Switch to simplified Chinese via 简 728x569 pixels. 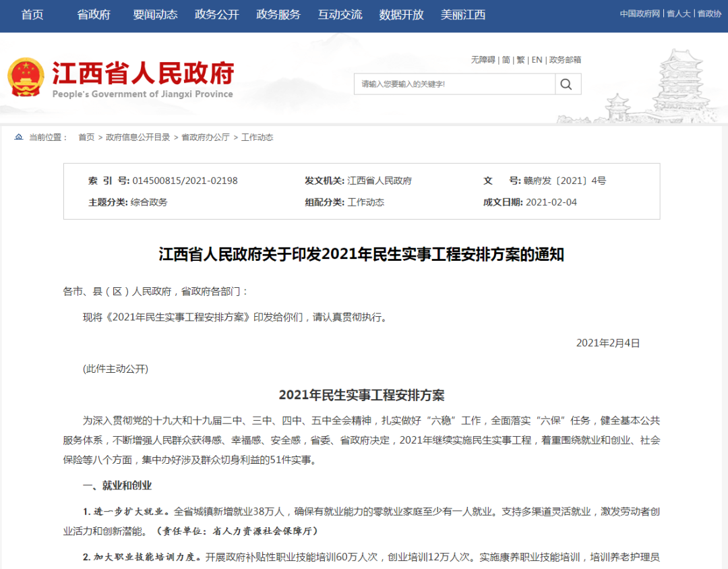click(x=506, y=60)
